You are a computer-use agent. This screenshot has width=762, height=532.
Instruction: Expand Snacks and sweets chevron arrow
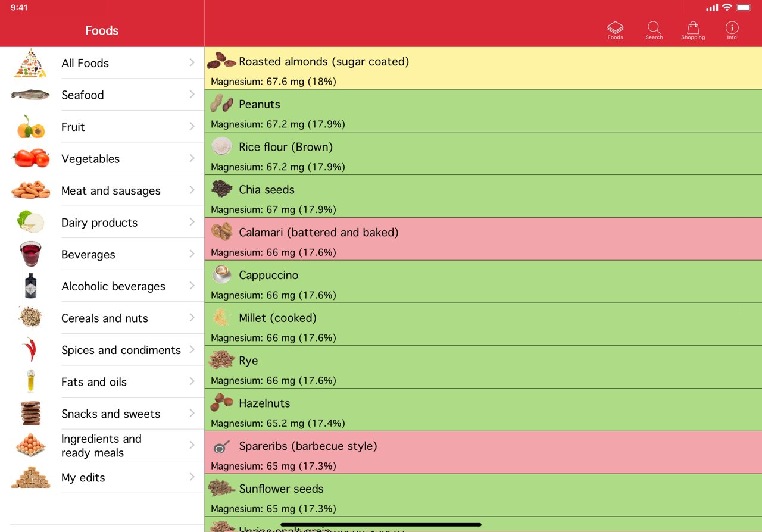[x=192, y=413]
